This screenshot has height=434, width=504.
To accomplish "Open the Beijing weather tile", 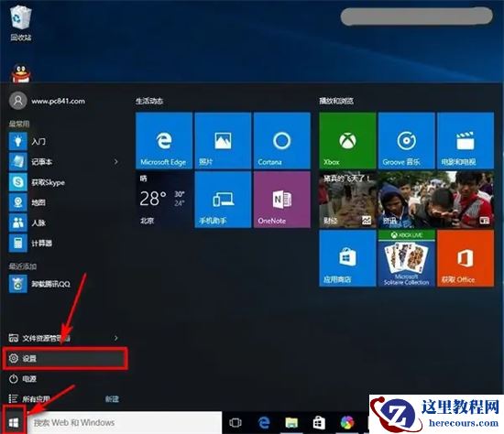I will coord(164,200).
